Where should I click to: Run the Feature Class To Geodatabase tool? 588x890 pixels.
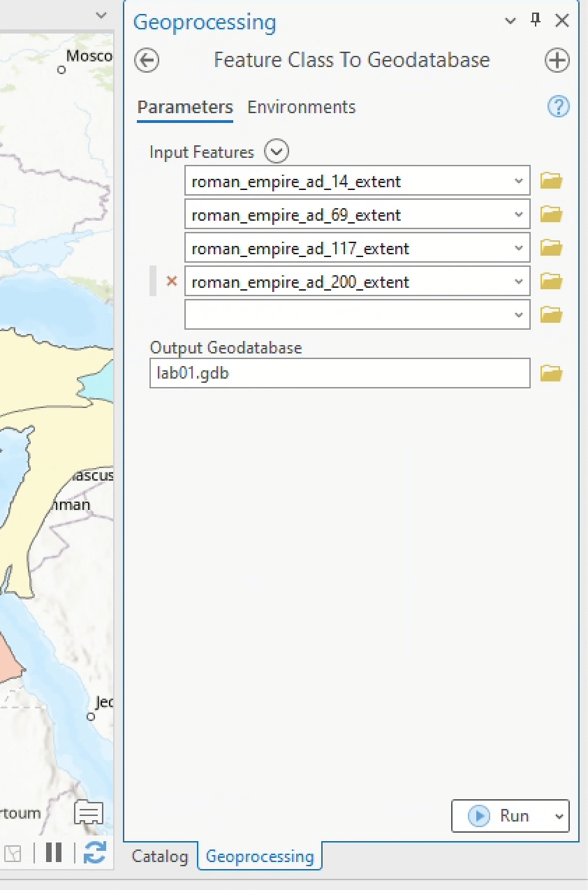point(499,816)
